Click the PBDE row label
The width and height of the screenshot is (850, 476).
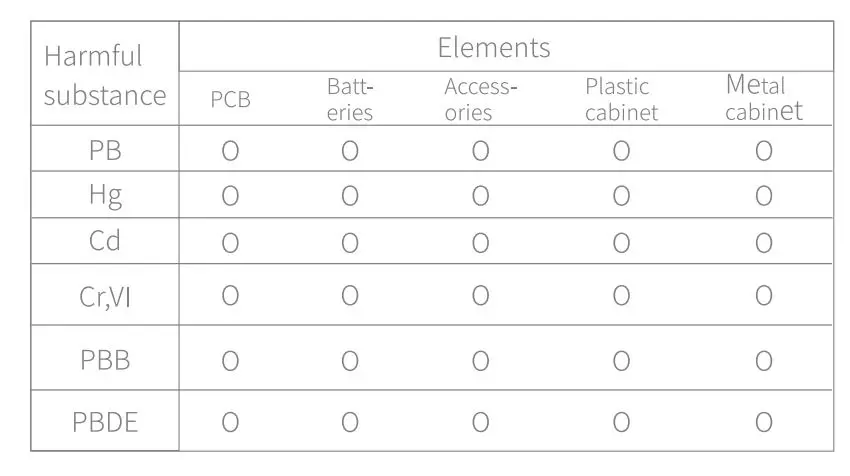click(x=105, y=422)
